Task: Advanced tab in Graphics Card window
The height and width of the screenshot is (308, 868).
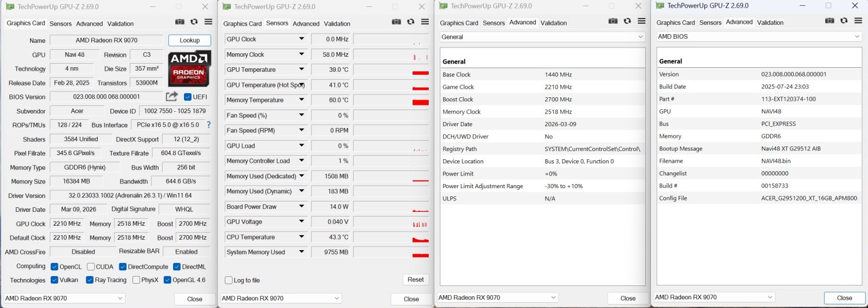Action: [x=90, y=24]
